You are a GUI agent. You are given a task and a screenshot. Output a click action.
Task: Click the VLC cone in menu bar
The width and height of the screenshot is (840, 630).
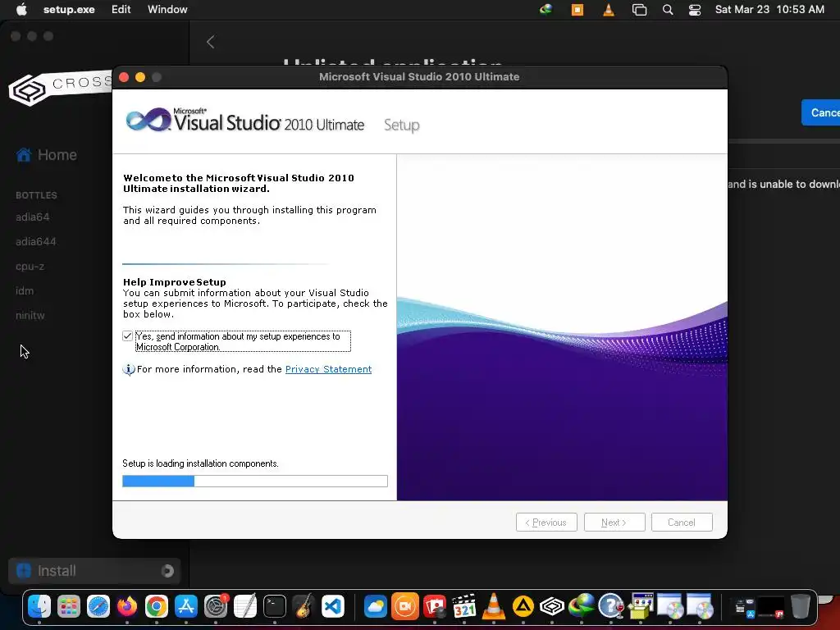(608, 10)
